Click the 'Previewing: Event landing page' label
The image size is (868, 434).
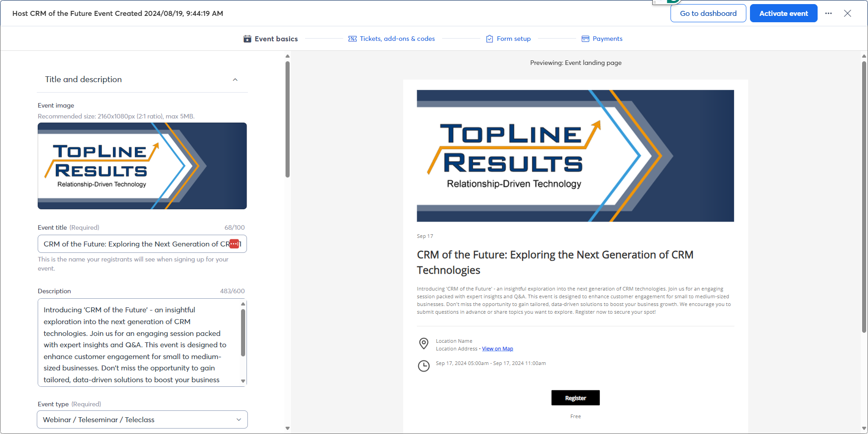coord(576,63)
